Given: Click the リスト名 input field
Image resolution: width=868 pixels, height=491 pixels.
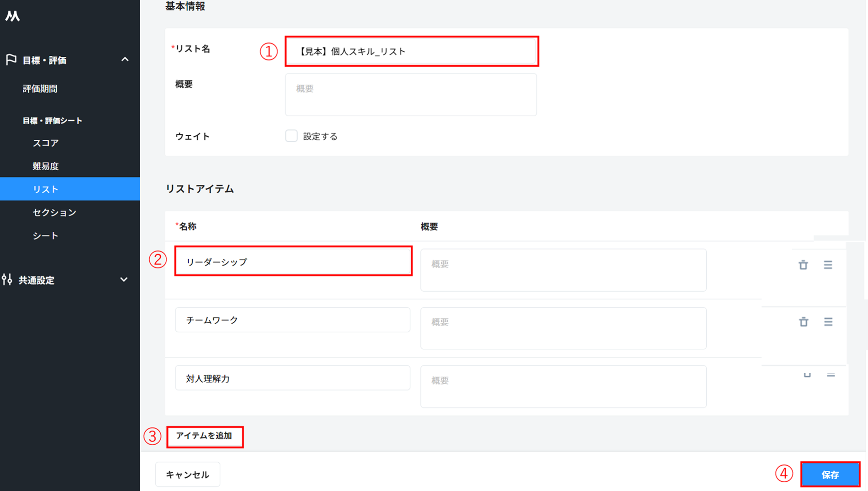Looking at the screenshot, I should [411, 51].
